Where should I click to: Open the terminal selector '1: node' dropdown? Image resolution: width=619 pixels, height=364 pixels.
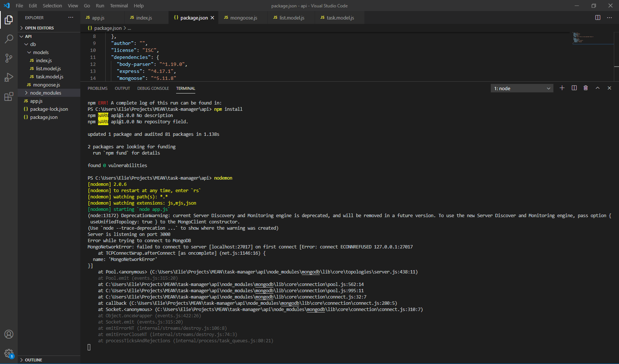pyautogui.click(x=522, y=88)
